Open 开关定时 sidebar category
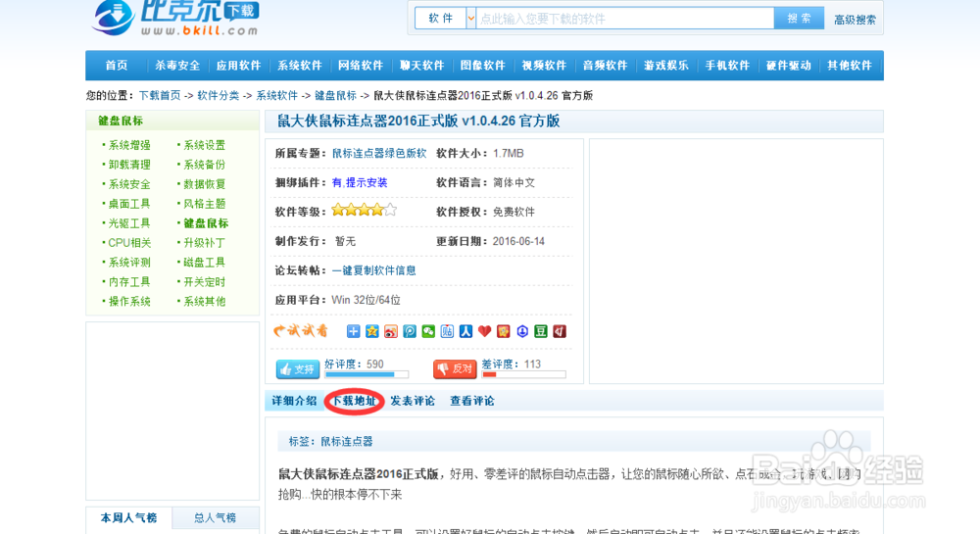This screenshot has height=534, width=980. click(205, 281)
